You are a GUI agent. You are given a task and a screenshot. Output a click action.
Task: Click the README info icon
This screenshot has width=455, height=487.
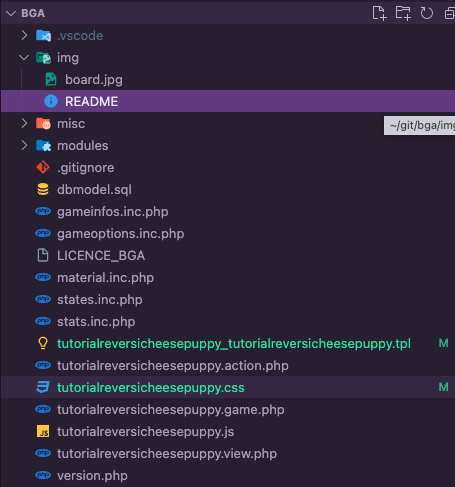pos(51,101)
